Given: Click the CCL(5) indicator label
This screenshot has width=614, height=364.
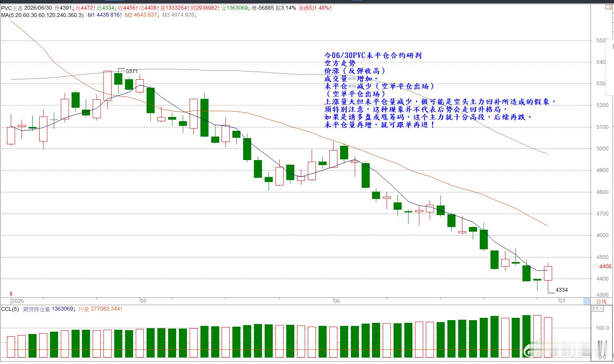Looking at the screenshot, I should [x=10, y=309].
